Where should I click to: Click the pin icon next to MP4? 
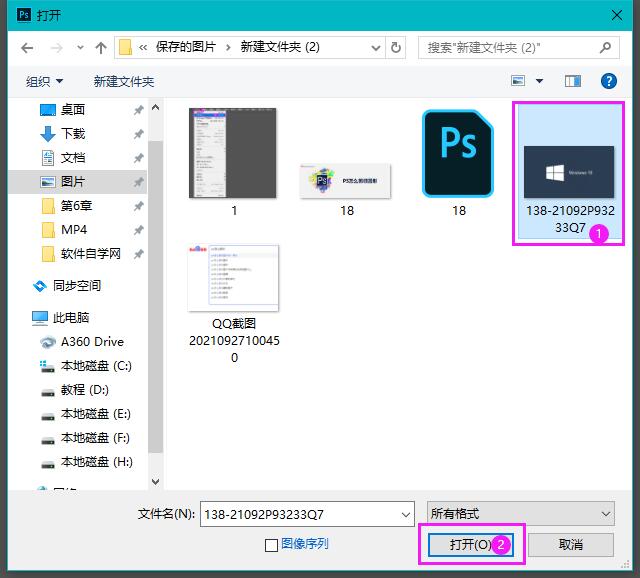[138, 230]
